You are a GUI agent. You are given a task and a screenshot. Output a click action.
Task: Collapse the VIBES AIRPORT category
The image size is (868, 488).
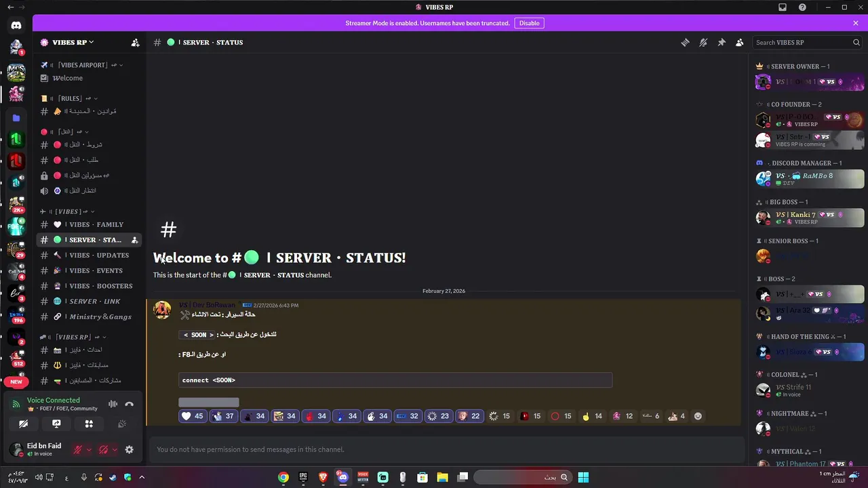[82, 65]
